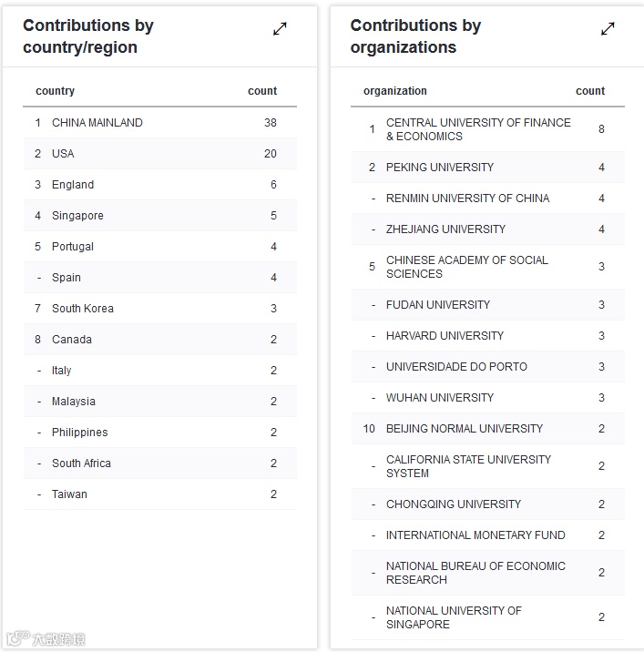Select the South Korea row
Image resolution: width=644 pixels, height=652 pixels.
[x=83, y=309]
